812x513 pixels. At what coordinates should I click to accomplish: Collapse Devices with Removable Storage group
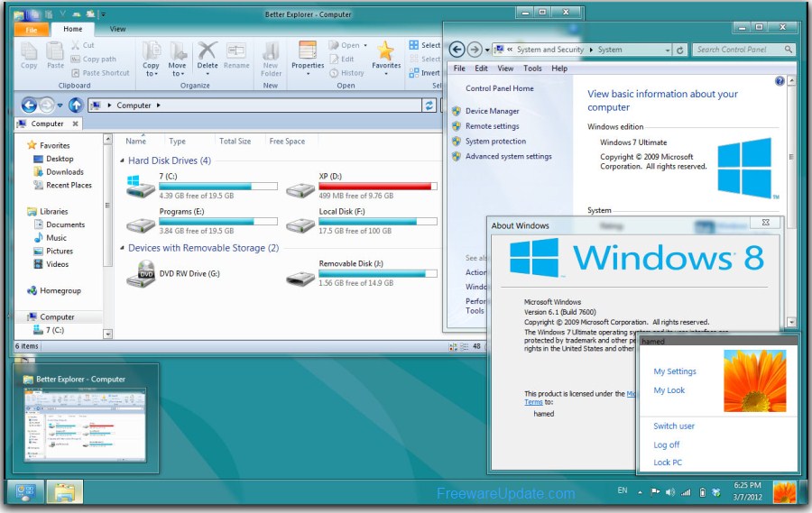(x=122, y=248)
